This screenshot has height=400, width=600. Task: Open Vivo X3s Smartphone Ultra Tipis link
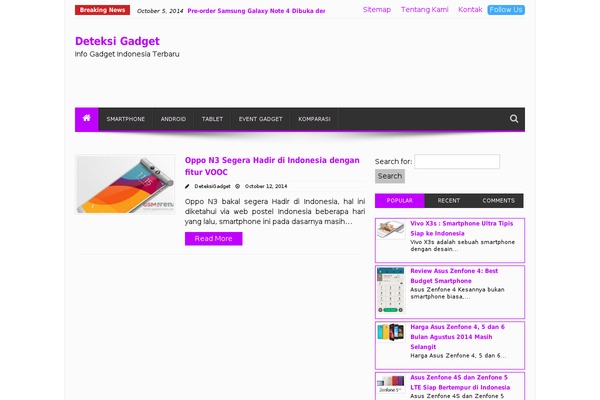(x=461, y=228)
